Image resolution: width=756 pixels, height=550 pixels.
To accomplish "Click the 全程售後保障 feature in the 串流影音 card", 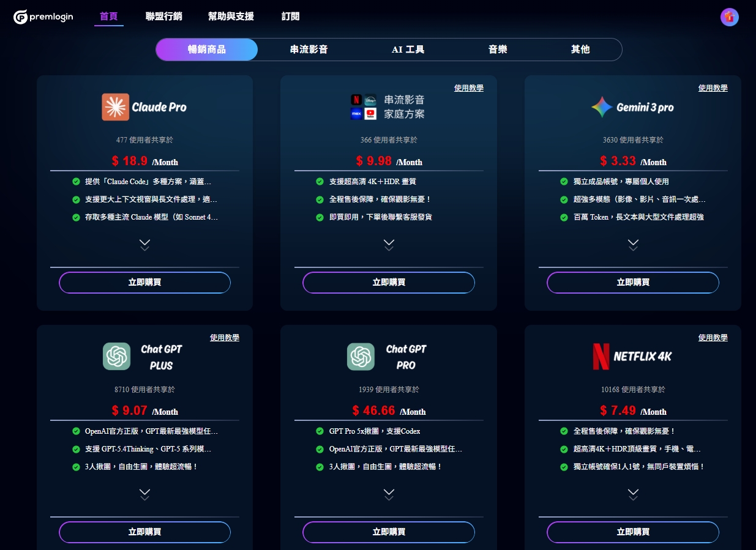I will click(x=380, y=199).
